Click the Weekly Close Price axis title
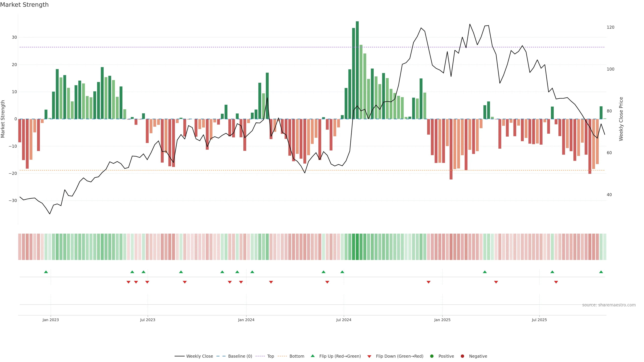Image resolution: width=644 pixels, height=362 pixels. [x=621, y=119]
